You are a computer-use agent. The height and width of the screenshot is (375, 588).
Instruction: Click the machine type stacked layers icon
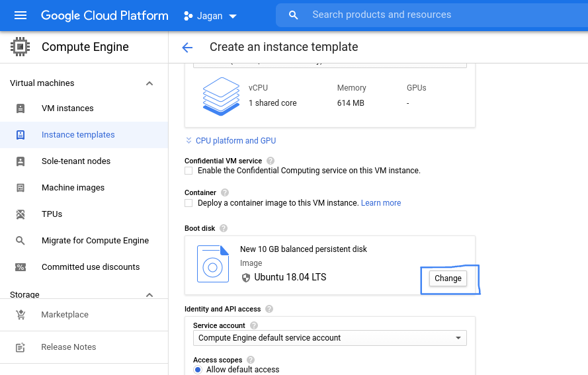pyautogui.click(x=222, y=97)
